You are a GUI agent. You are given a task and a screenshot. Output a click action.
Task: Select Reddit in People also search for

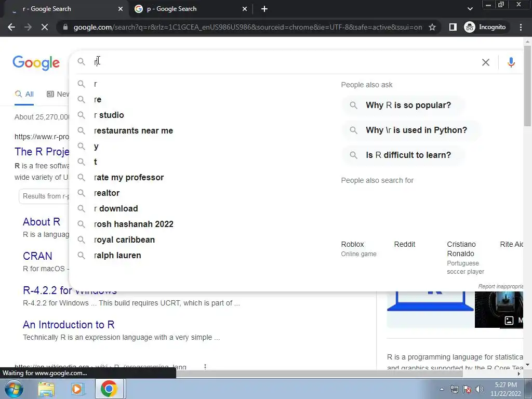(x=404, y=244)
